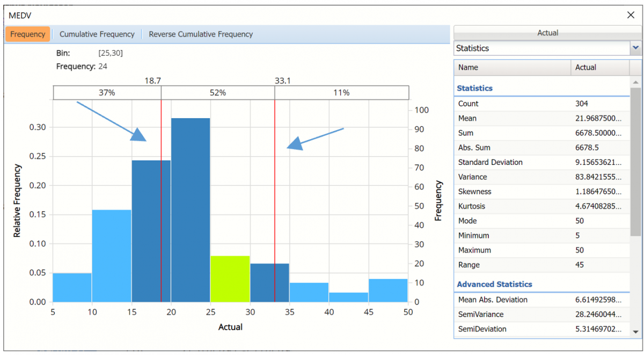This screenshot has height=355, width=644.
Task: Click the Frequency tab
Action: (x=28, y=34)
